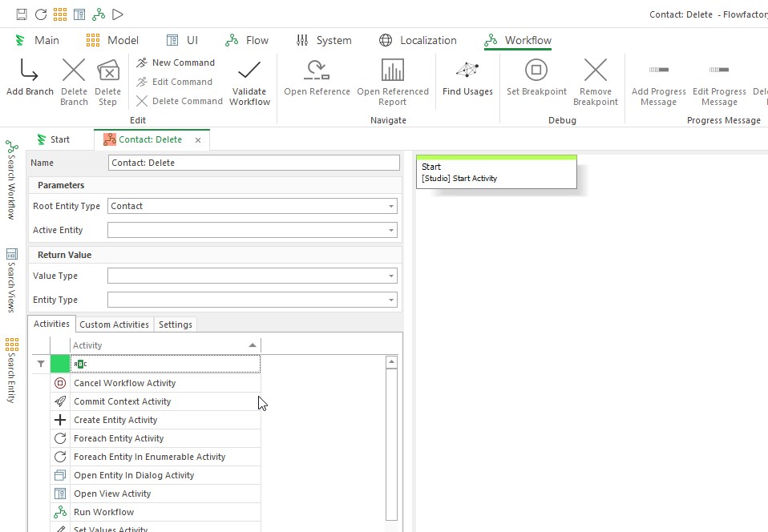The height and width of the screenshot is (532, 768).
Task: Open the Main ribbon tab
Action: tap(37, 40)
